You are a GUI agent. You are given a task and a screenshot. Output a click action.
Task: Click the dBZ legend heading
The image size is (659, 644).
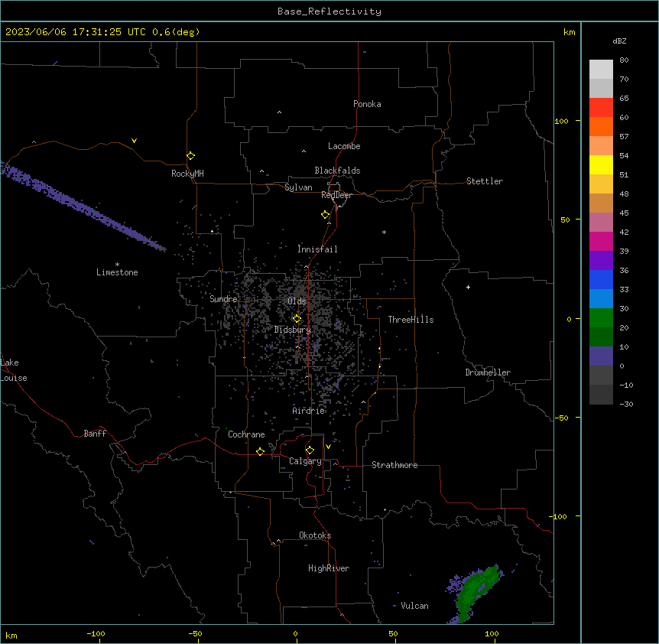coord(619,41)
